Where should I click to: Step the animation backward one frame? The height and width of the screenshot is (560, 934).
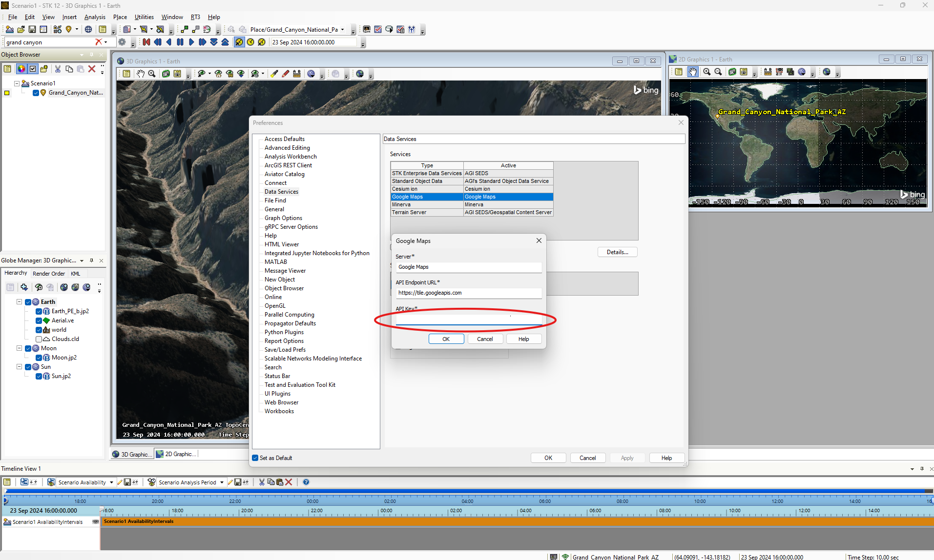(158, 42)
